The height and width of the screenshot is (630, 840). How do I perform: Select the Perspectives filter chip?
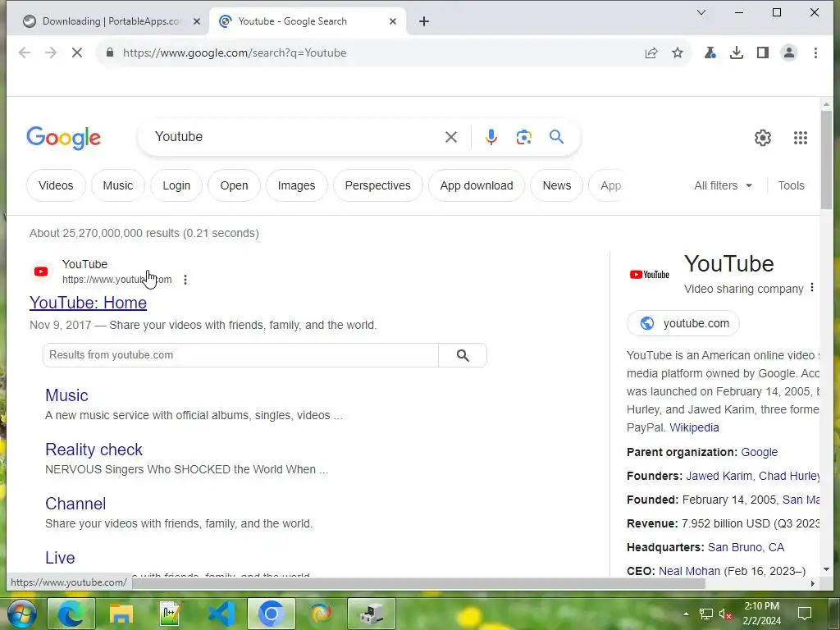[x=377, y=185]
